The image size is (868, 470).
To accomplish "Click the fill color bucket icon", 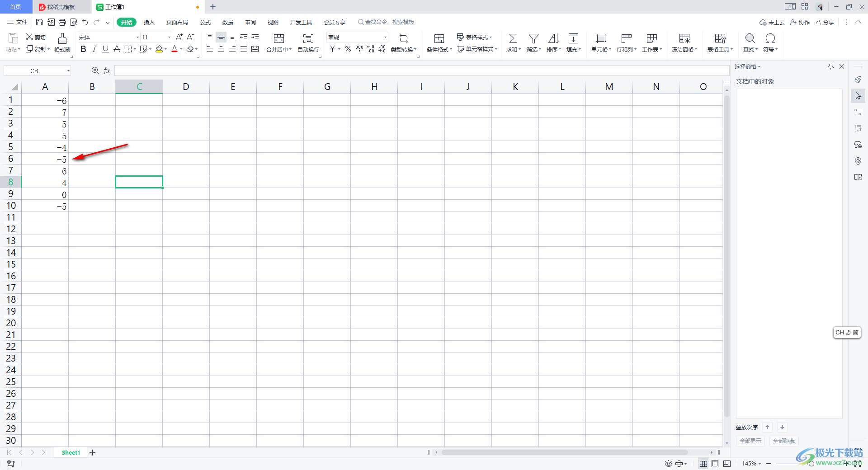I will coord(159,49).
